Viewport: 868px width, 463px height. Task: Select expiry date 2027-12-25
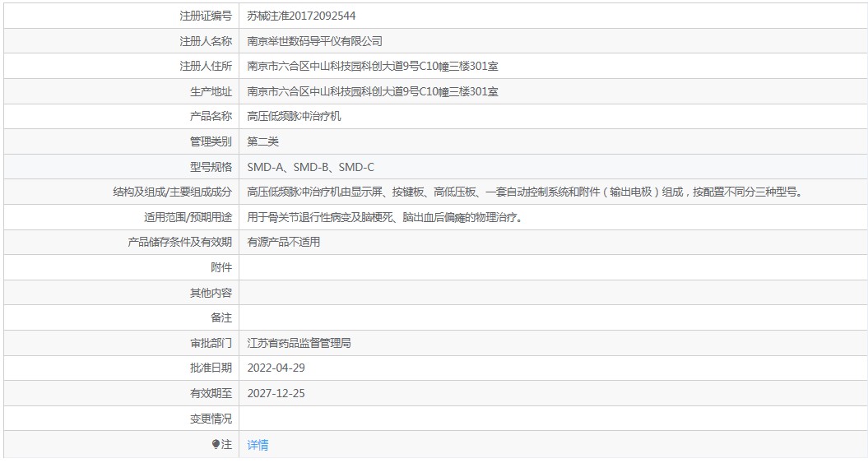coord(276,393)
